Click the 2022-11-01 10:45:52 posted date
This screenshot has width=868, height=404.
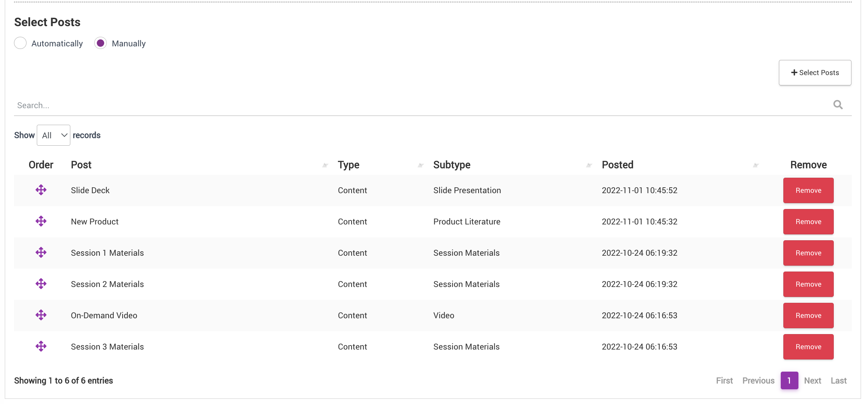[639, 190]
